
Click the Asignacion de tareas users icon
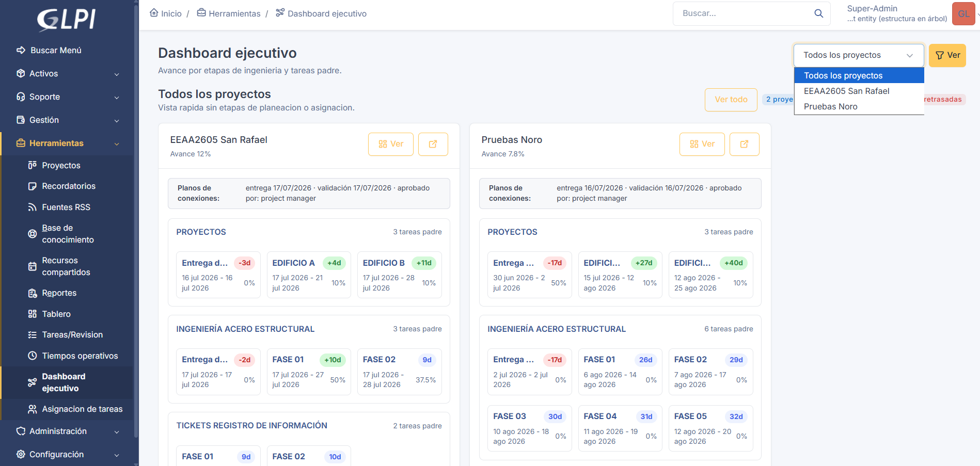pos(32,409)
